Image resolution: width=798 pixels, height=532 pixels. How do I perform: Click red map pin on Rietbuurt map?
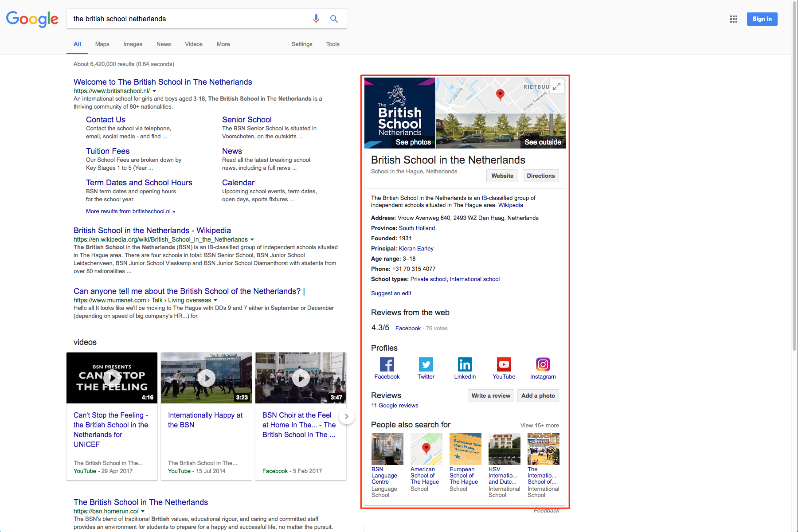click(500, 94)
